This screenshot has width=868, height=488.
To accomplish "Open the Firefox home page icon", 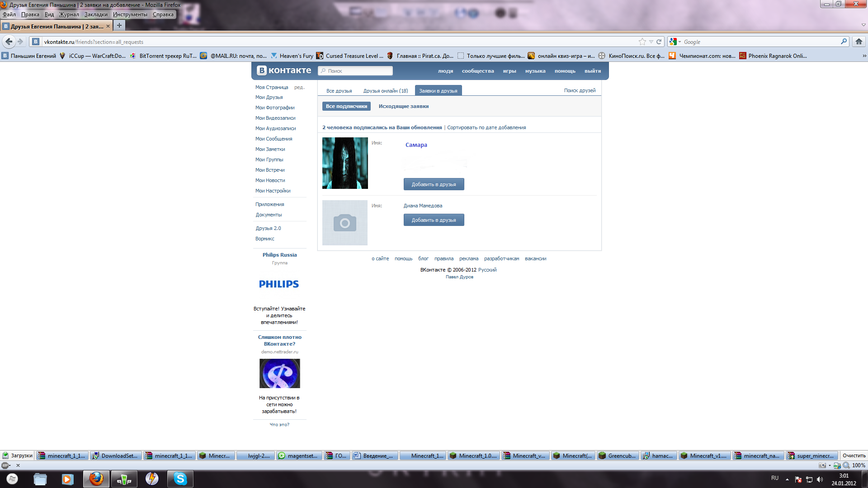I will [859, 42].
